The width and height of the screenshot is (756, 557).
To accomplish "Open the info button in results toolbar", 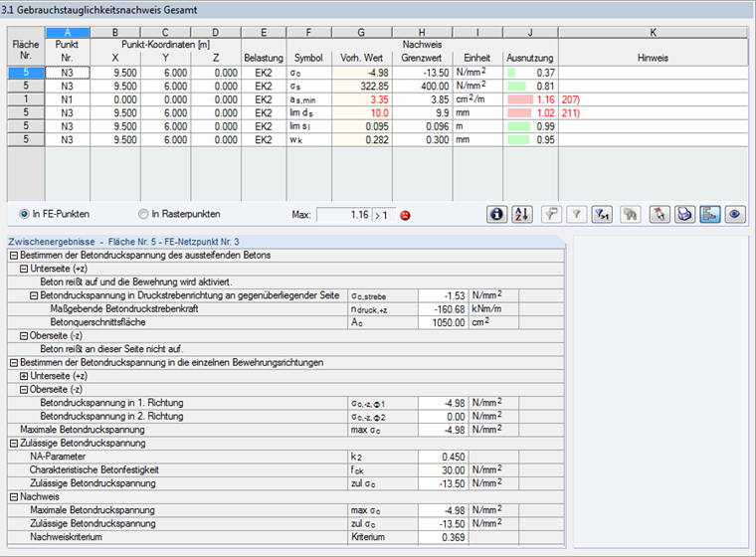I will point(496,214).
